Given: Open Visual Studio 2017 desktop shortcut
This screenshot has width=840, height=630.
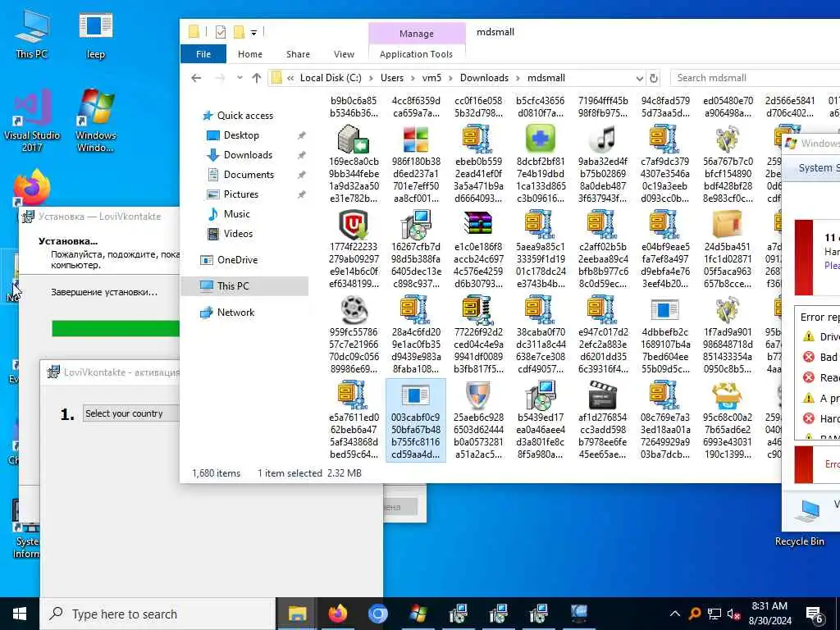Looking at the screenshot, I should (x=32, y=121).
